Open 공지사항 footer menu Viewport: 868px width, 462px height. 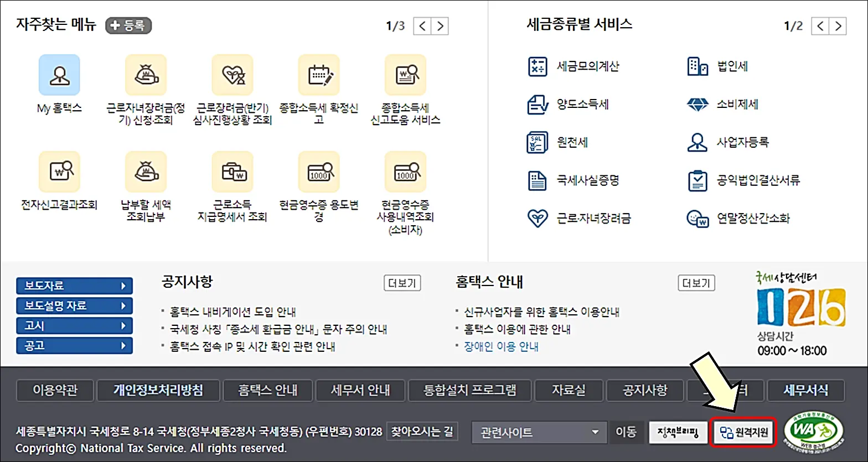tap(645, 391)
